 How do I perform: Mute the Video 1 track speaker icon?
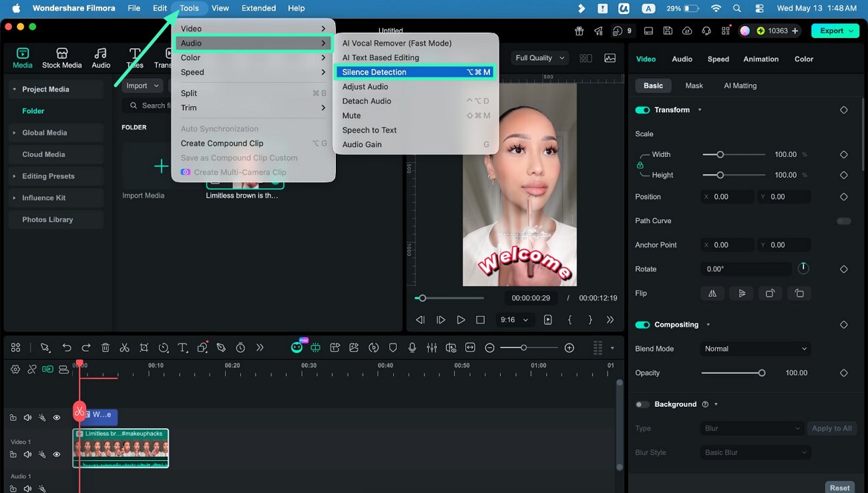[27, 454]
